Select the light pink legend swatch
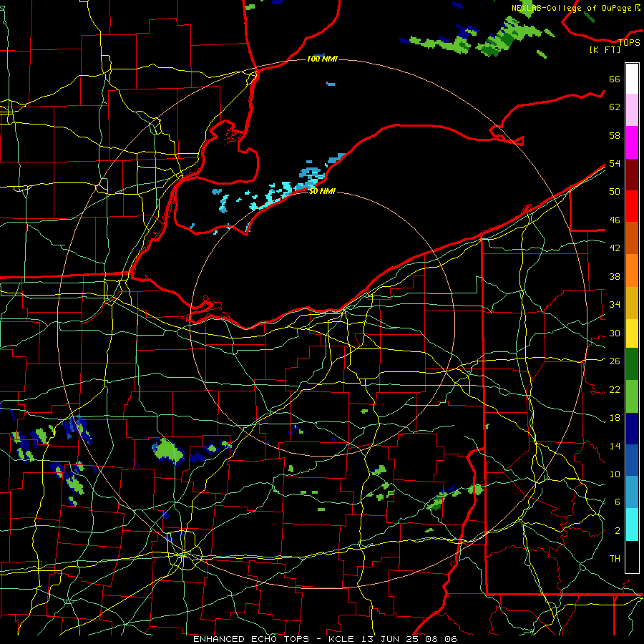Screen dimensions: 644x644 pos(632,109)
